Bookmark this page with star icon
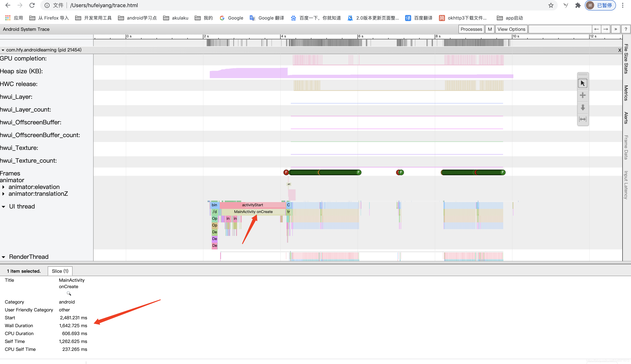The width and height of the screenshot is (631, 364). (551, 5)
